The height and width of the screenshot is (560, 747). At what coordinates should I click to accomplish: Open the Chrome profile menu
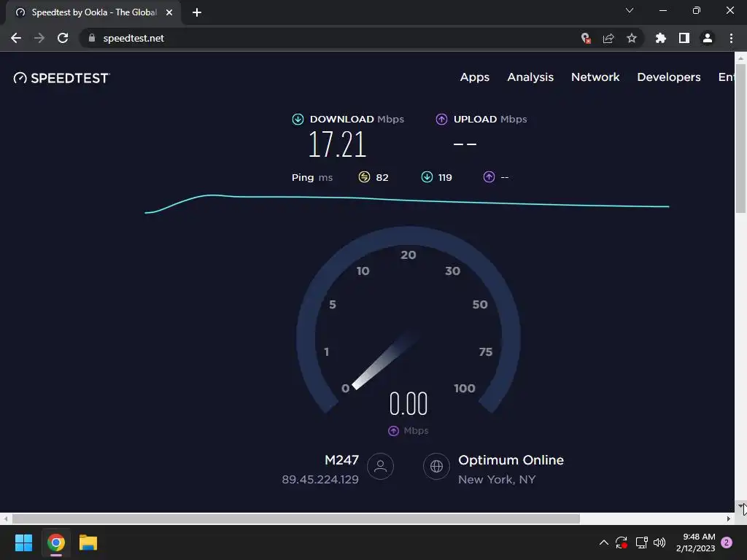(x=708, y=38)
